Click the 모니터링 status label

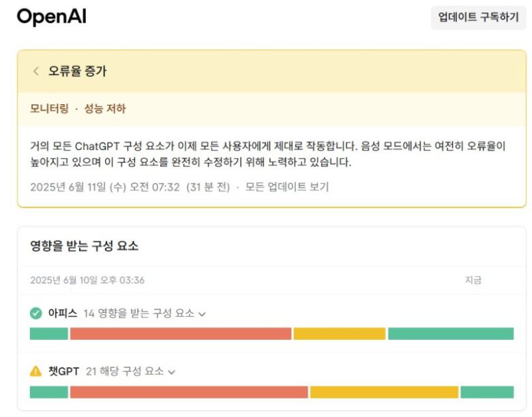point(50,109)
